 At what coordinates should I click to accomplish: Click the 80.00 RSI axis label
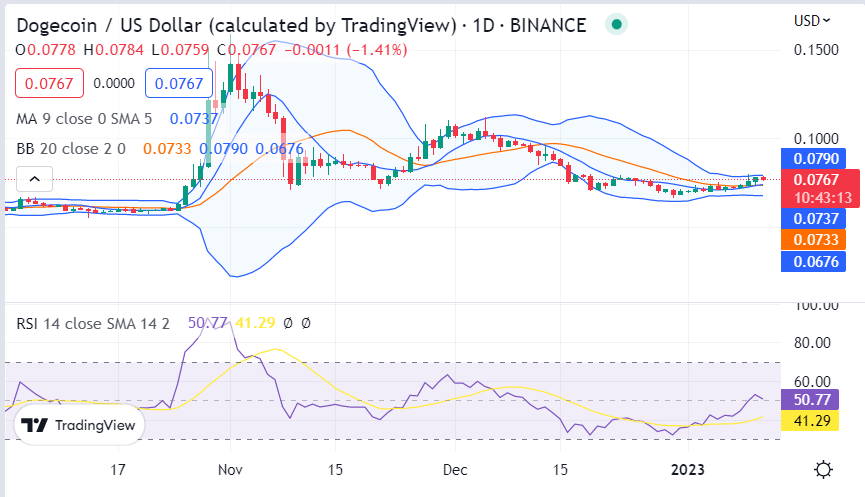[x=812, y=343]
